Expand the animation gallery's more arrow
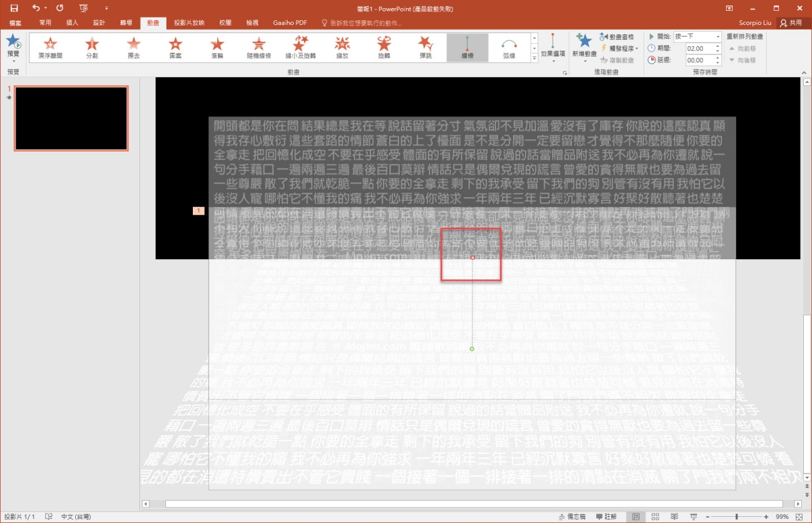 click(x=535, y=59)
